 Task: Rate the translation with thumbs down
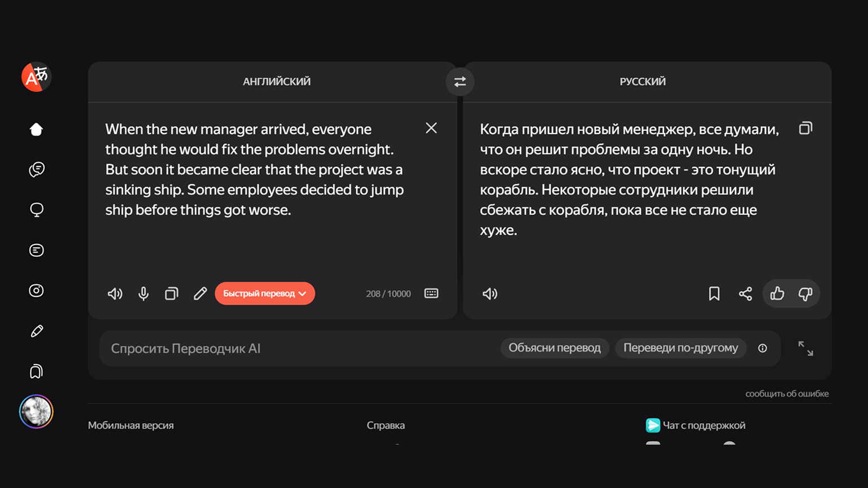tap(805, 294)
